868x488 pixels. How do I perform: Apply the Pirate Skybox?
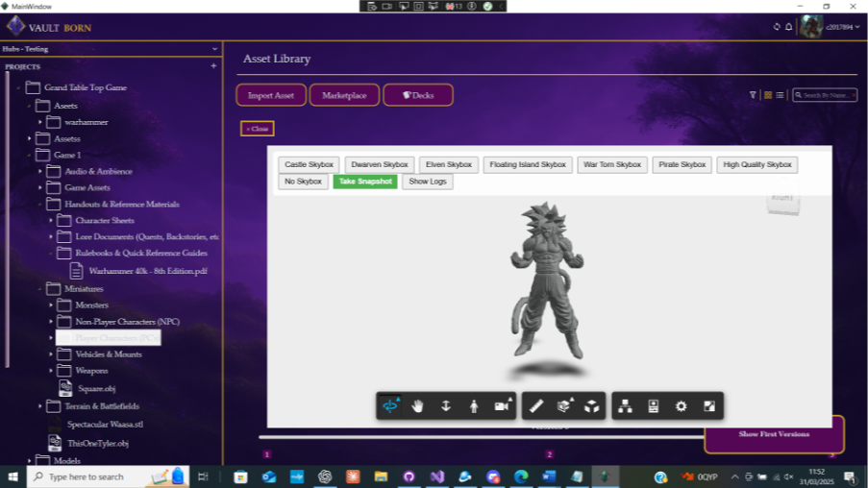(x=682, y=165)
